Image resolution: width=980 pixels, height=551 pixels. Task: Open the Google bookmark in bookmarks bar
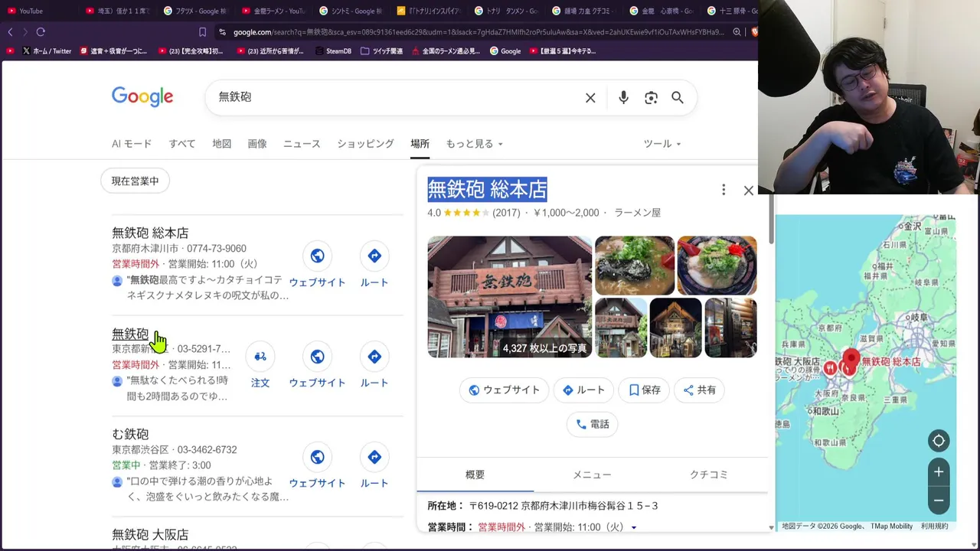[505, 51]
